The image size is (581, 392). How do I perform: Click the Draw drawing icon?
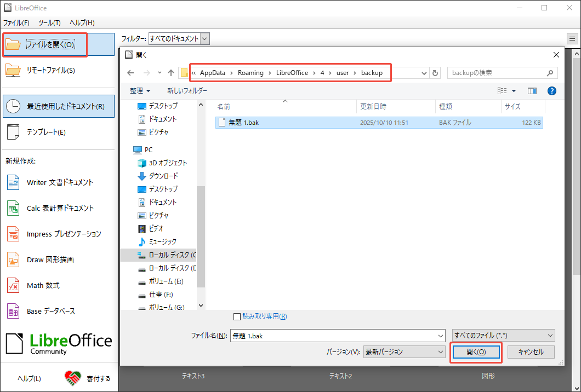(x=13, y=260)
